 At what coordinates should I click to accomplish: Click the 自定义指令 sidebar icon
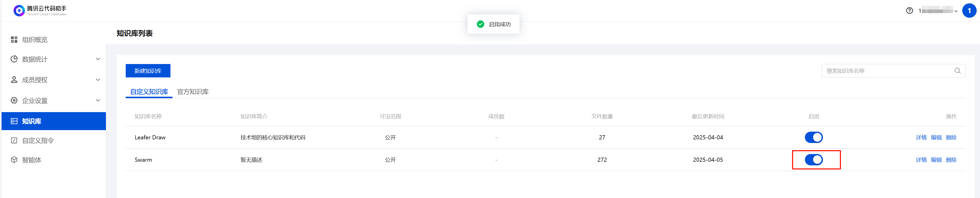click(x=14, y=140)
